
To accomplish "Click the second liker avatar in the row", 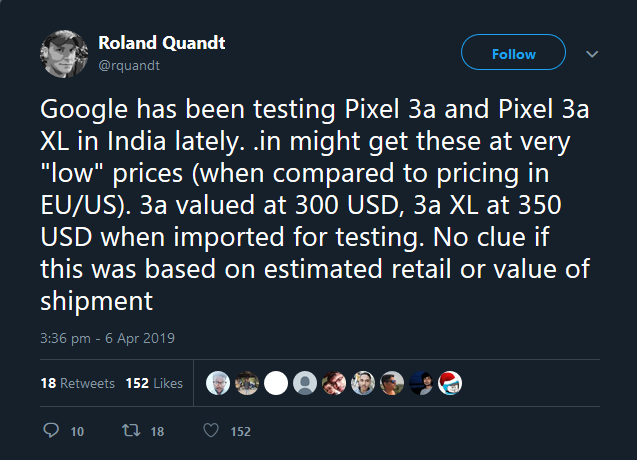I will coord(247,383).
